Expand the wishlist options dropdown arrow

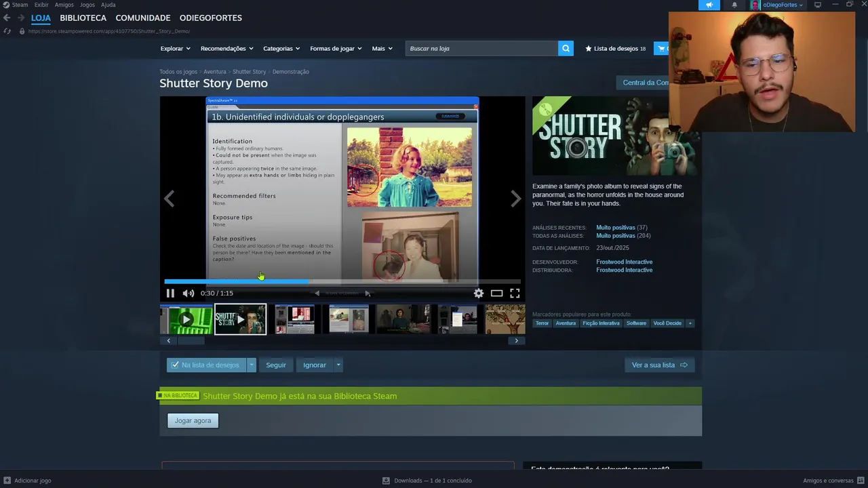point(251,365)
